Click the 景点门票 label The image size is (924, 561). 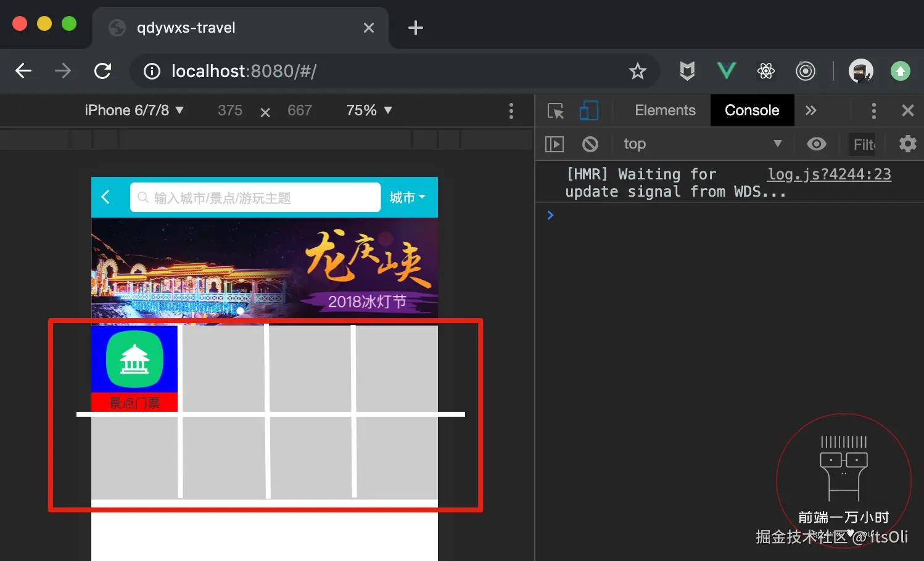click(134, 403)
